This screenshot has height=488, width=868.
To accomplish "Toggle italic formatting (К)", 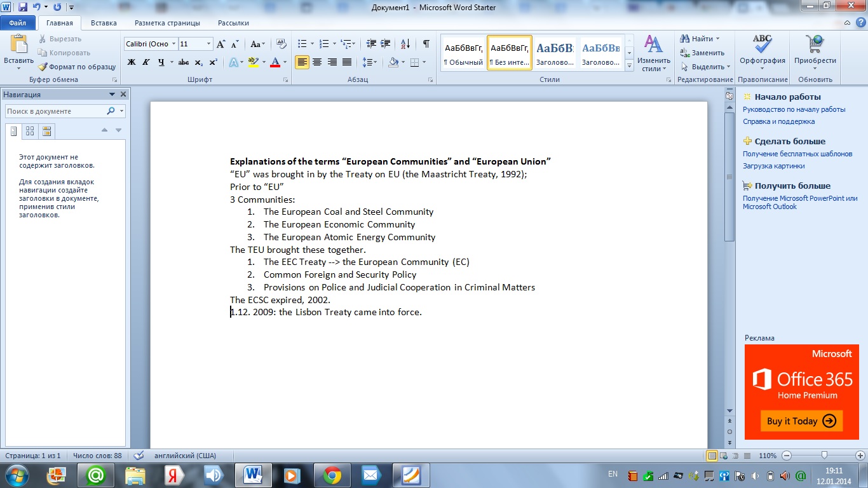I will click(146, 62).
